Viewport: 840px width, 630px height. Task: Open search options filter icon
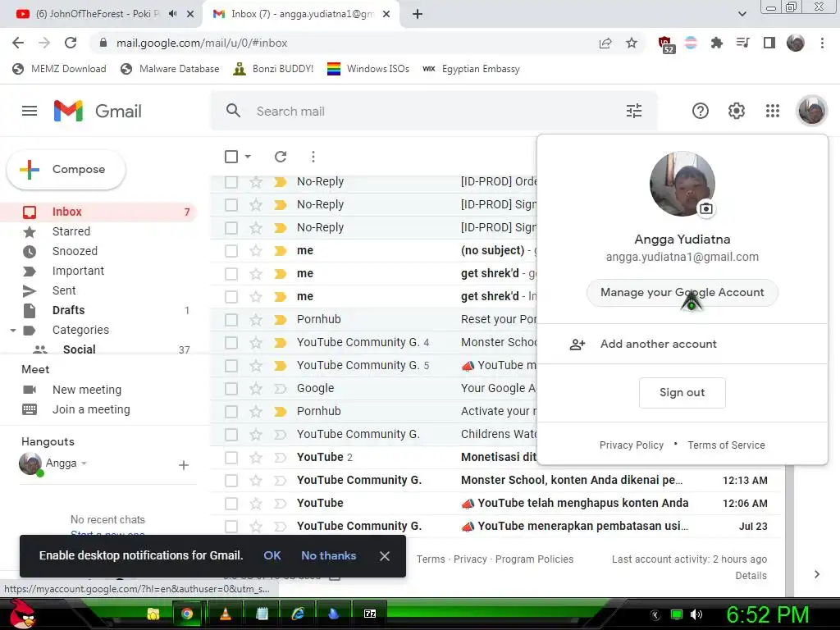coord(634,111)
